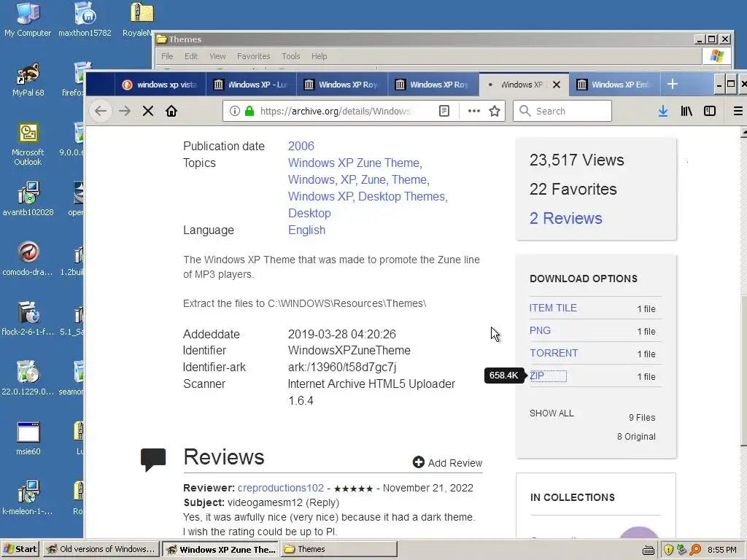Click the page vertical scrollbar thumb
The width and height of the screenshot is (747, 560).
pyautogui.click(x=743, y=371)
